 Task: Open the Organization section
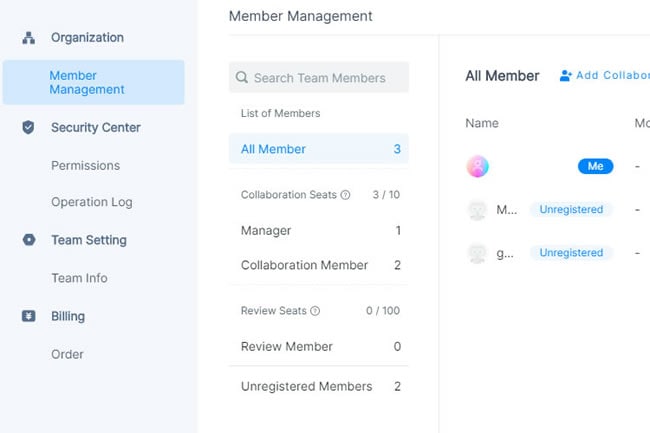tap(87, 38)
